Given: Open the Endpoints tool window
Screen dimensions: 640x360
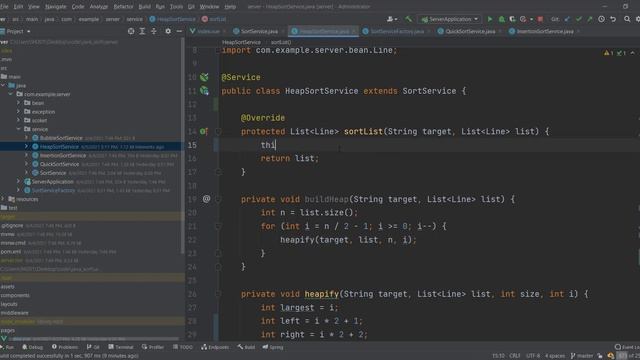Looking at the screenshot, I should tap(215, 347).
